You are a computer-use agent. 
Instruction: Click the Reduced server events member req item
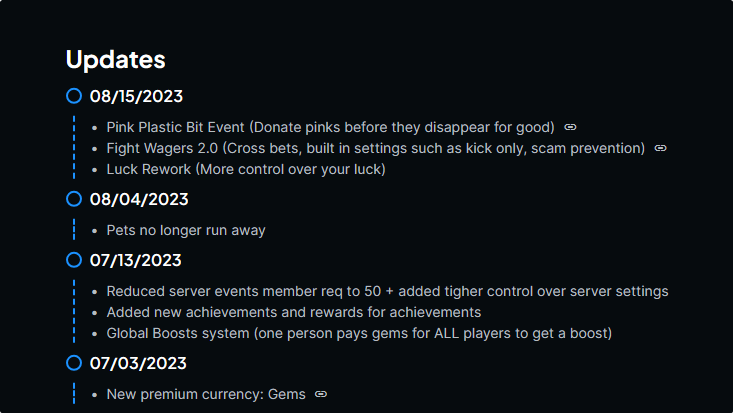388,291
